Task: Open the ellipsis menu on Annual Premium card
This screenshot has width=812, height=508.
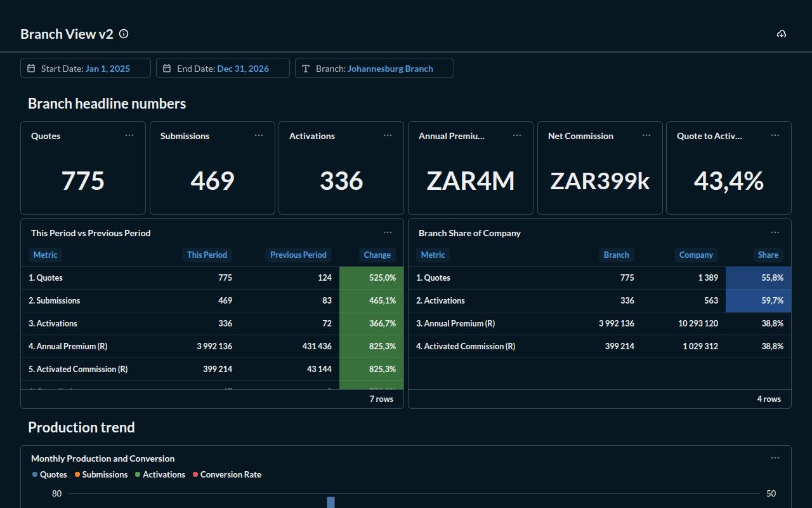Action: [x=517, y=135]
